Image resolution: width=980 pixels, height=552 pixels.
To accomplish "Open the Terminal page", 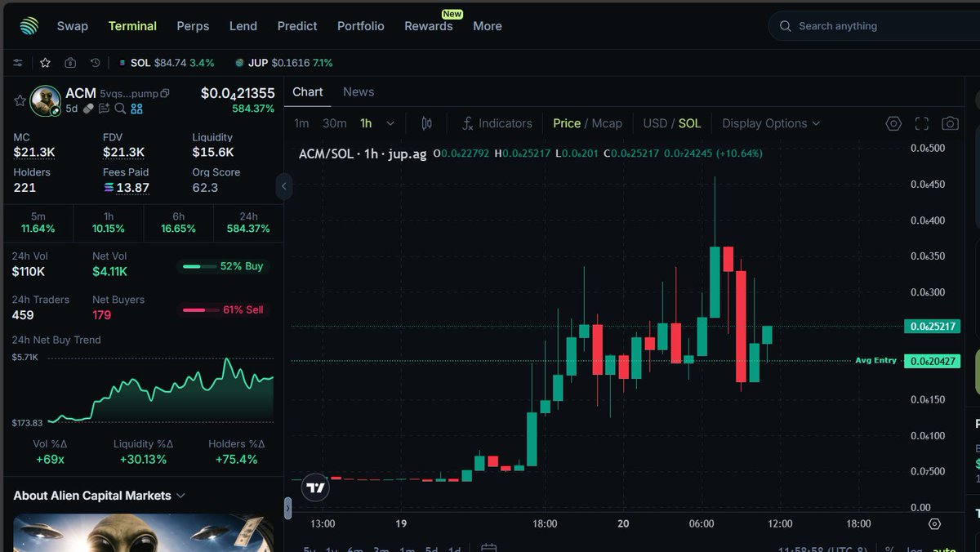I will pyautogui.click(x=132, y=26).
